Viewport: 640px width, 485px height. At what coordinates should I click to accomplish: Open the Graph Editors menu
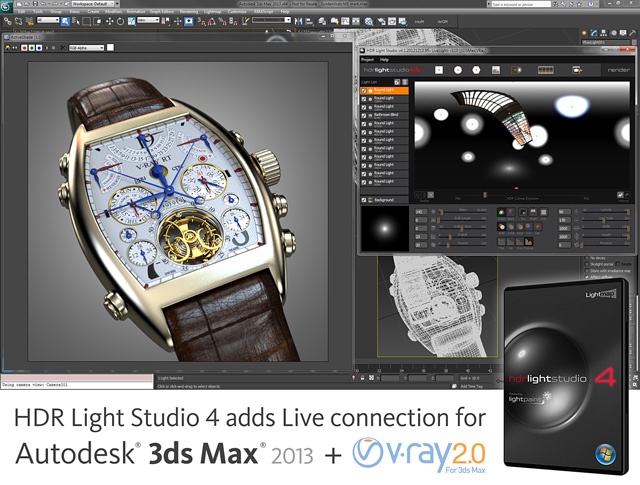pos(162,12)
